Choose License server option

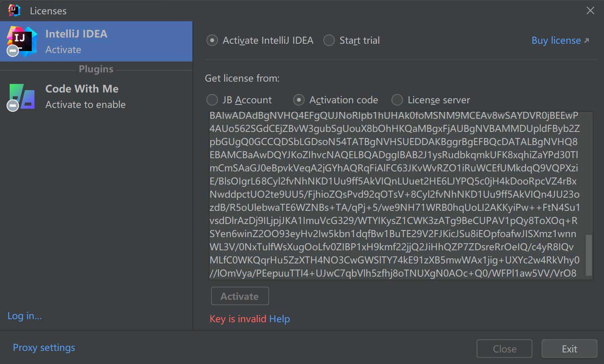[x=397, y=100]
